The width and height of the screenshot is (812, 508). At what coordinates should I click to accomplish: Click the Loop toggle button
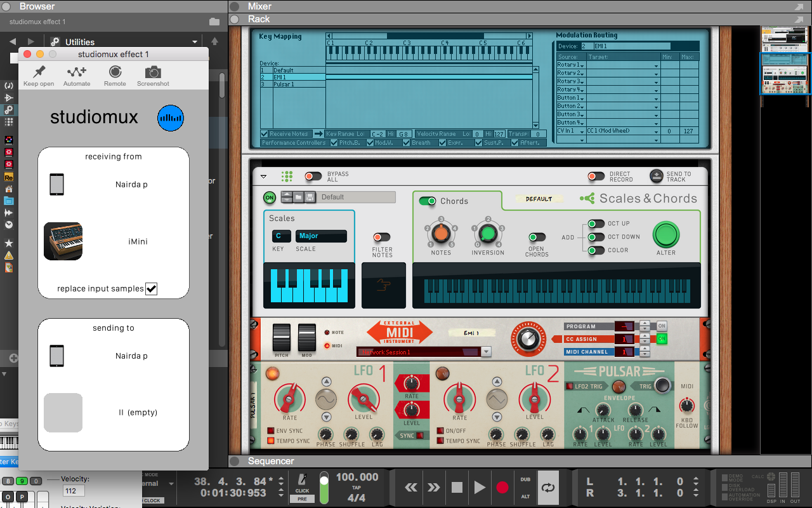click(x=549, y=488)
